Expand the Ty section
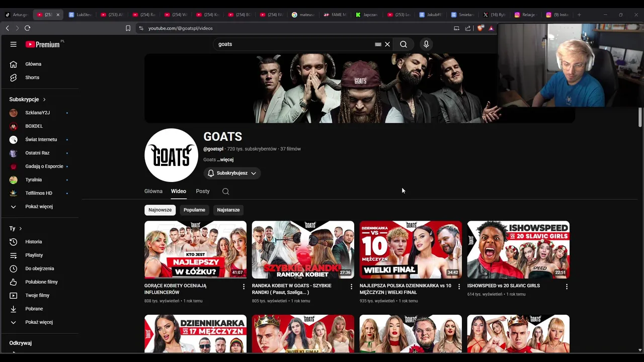The height and width of the screenshot is (362, 644). [16, 228]
